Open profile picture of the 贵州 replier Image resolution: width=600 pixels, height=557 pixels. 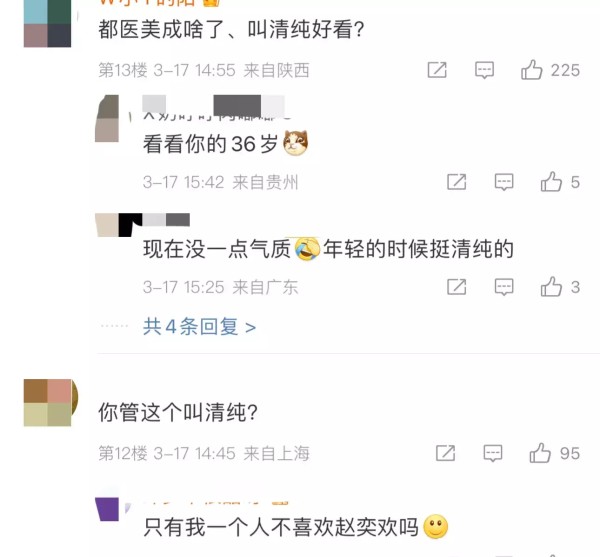pyautogui.click(x=107, y=118)
